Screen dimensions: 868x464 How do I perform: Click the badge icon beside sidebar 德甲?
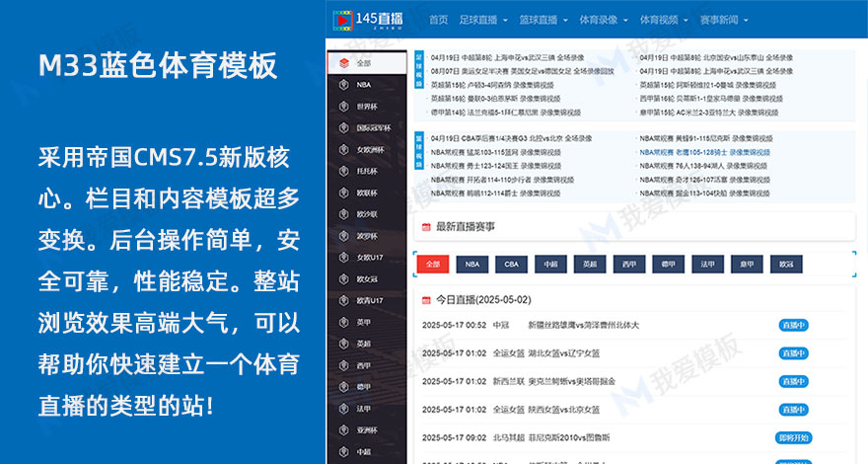tap(344, 386)
